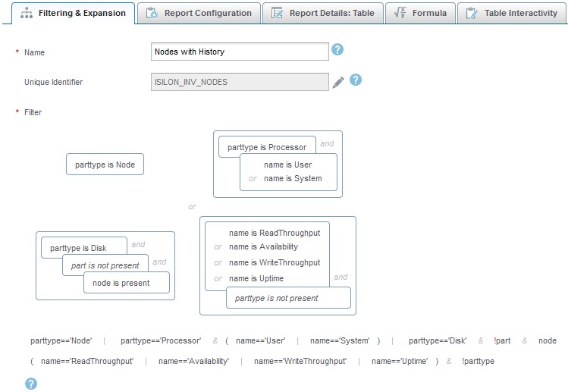Click the 'or' before name is WriteThroughput
Screen dimensions: 568x392
pos(218,262)
